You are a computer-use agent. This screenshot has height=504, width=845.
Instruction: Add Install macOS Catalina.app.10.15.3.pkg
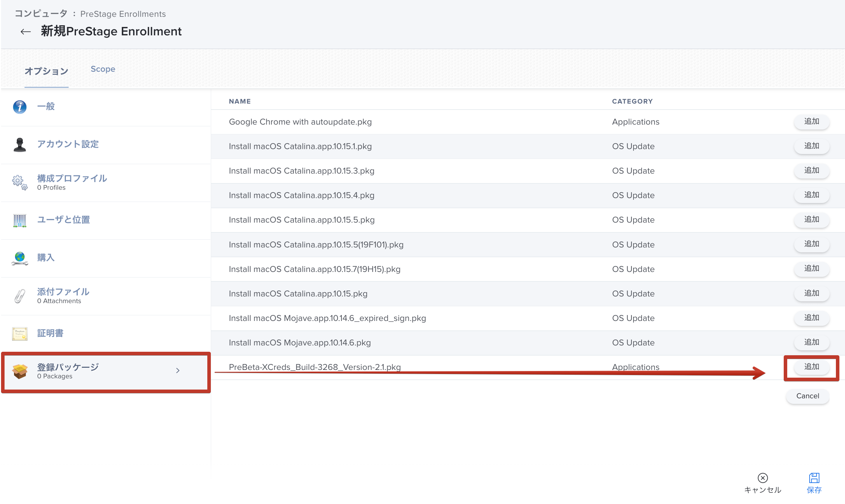pos(811,170)
